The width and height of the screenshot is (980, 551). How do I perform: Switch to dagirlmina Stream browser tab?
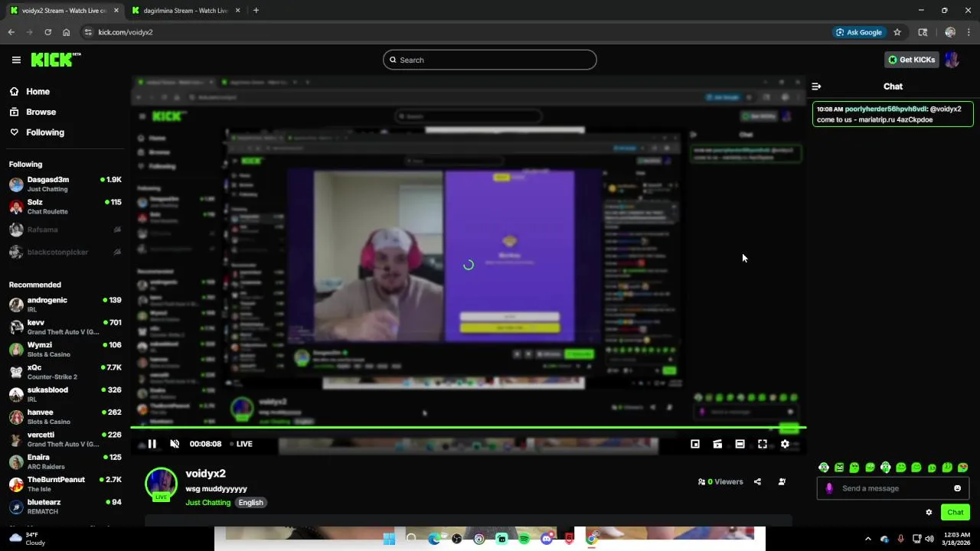point(185,11)
